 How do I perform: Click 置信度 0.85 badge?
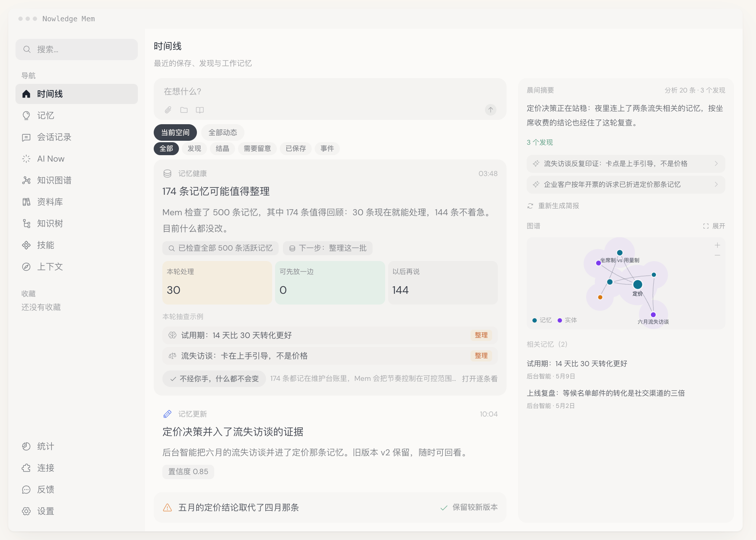(188, 472)
